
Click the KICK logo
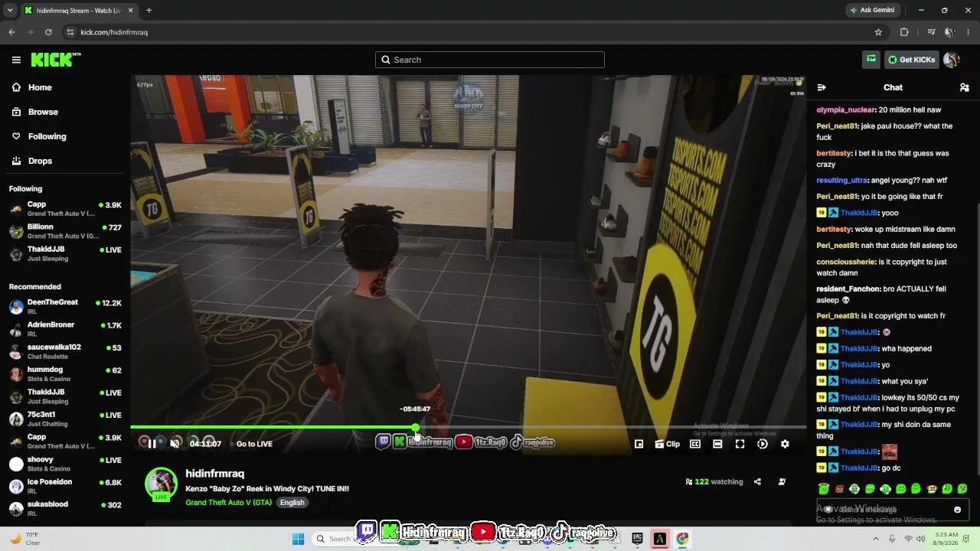56,60
